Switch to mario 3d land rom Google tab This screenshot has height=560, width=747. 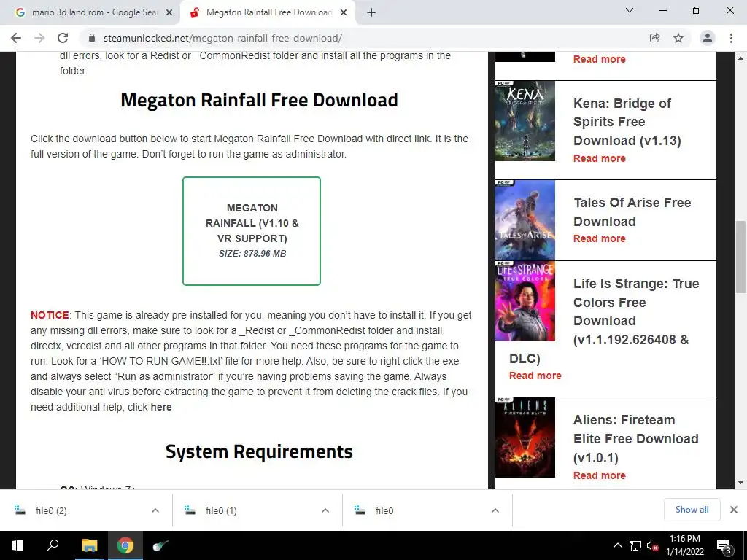click(90, 12)
